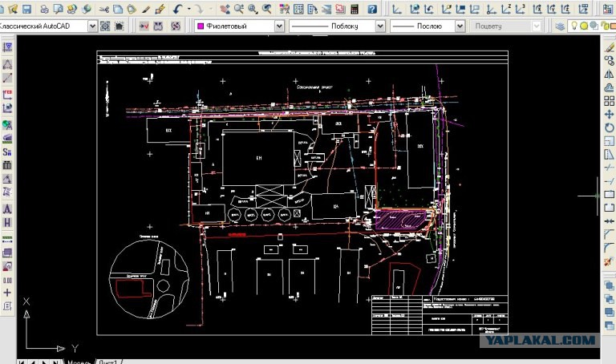Cut selection with the scissors icon
The image size is (616, 364).
click(x=104, y=9)
